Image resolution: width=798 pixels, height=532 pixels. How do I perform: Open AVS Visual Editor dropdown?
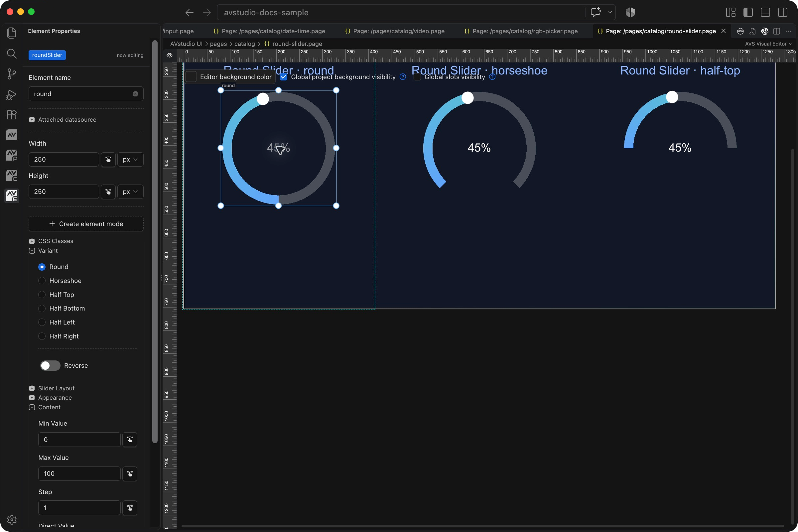coord(768,44)
